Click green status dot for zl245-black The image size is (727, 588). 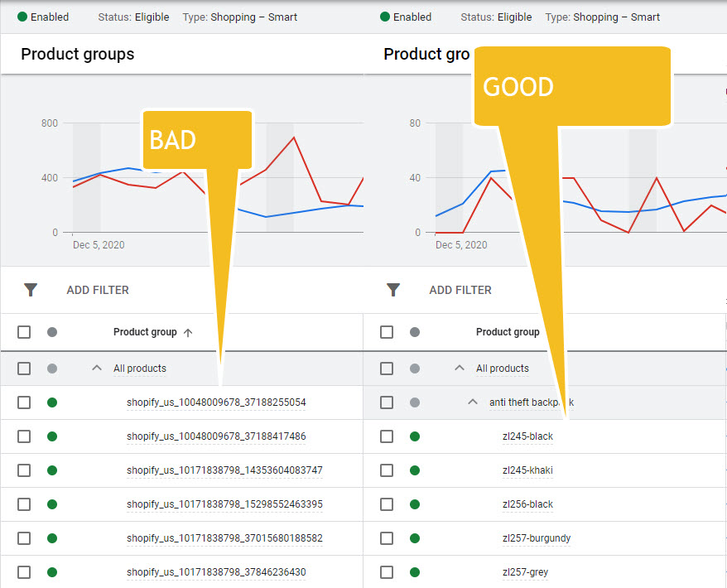415,436
